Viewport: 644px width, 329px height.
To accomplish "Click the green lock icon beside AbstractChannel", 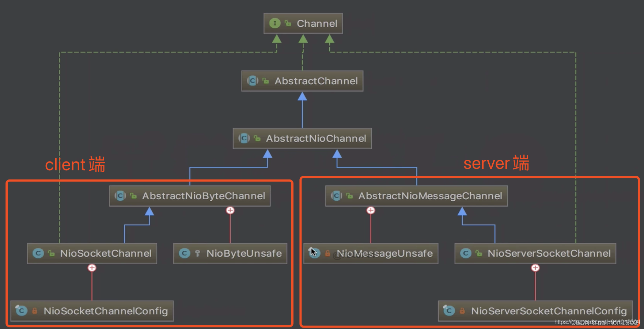I will tap(266, 81).
